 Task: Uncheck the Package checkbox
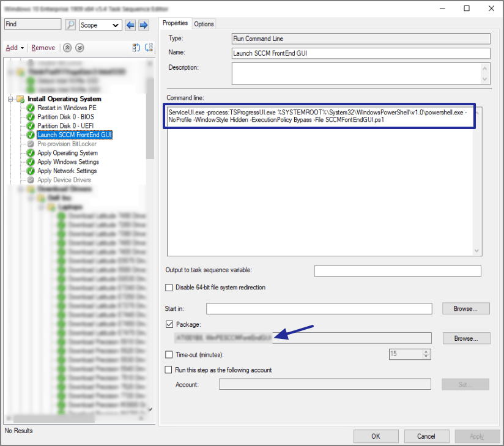pos(169,324)
